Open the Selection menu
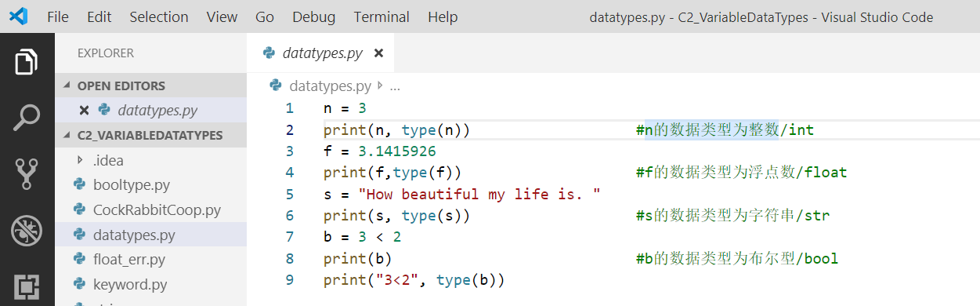This screenshot has height=306, width=980. coord(159,16)
